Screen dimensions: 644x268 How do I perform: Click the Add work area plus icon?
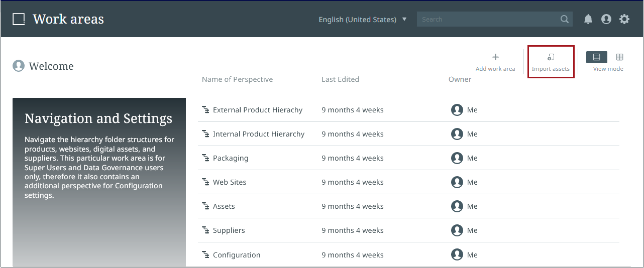tap(495, 57)
